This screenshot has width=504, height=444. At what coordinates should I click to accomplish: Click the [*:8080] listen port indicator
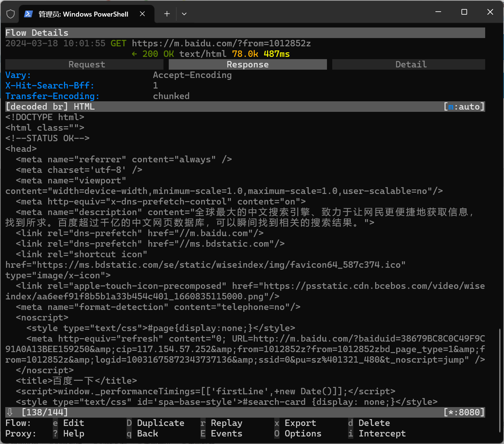(x=464, y=412)
